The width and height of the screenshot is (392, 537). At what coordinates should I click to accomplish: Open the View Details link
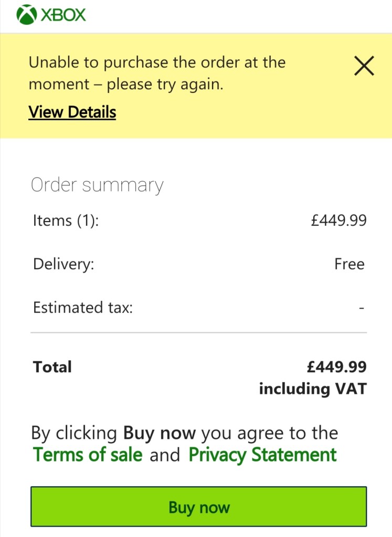(72, 112)
